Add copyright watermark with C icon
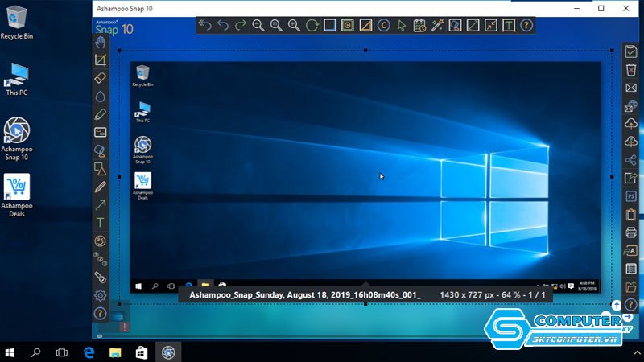Image resolution: width=644 pixels, height=362 pixels. click(x=383, y=25)
